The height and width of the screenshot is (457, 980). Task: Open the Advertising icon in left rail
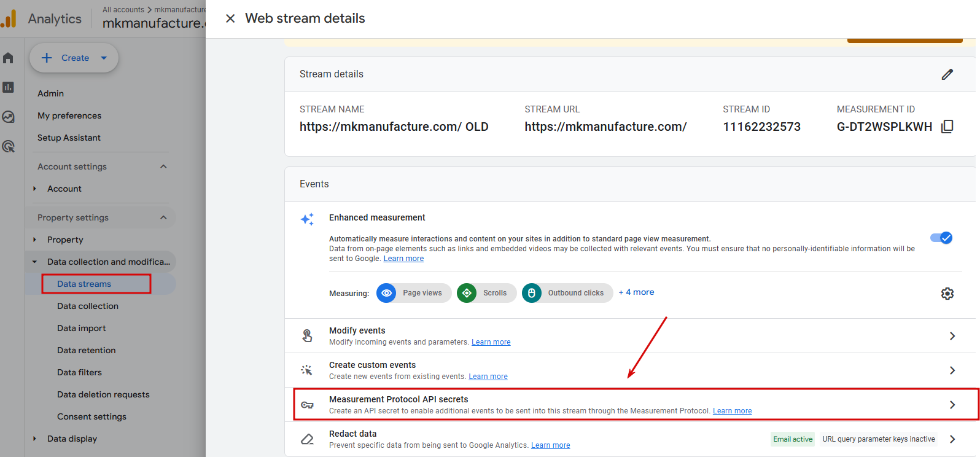point(8,146)
